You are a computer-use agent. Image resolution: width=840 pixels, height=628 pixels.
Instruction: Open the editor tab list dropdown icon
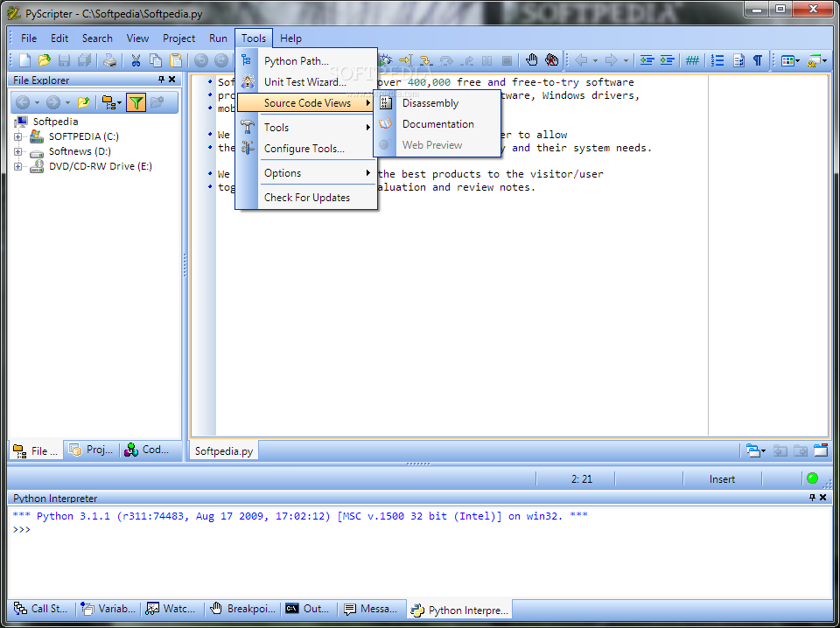(756, 450)
